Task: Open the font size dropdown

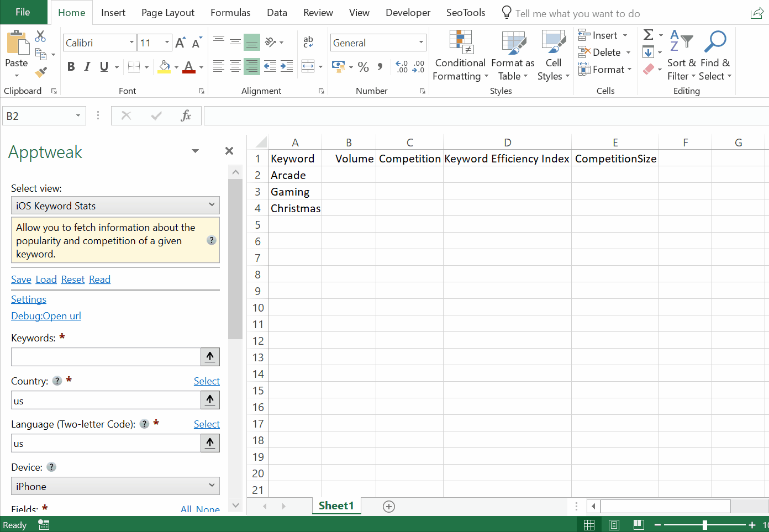Action: point(167,43)
